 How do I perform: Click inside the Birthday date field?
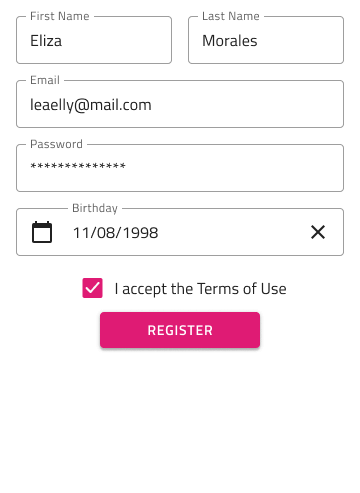pos(180,232)
